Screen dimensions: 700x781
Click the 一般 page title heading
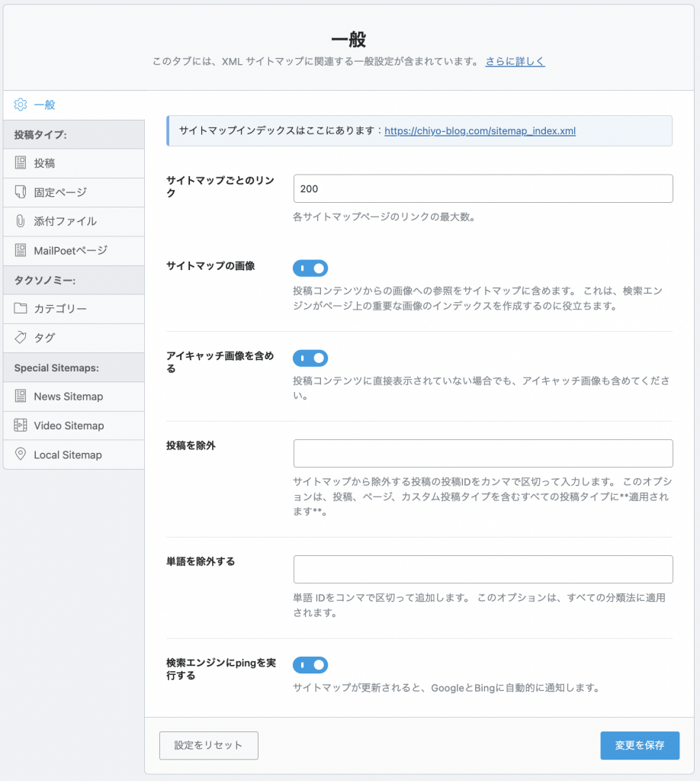pyautogui.click(x=348, y=40)
